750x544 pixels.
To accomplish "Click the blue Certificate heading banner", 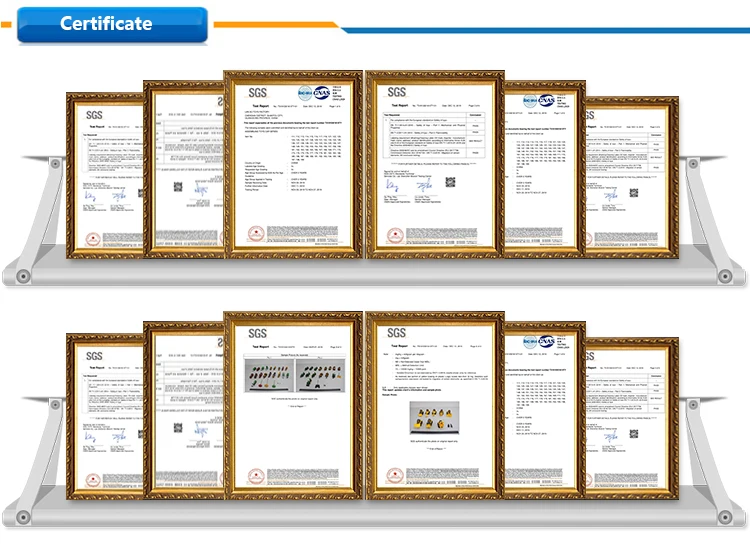I will click(x=112, y=24).
